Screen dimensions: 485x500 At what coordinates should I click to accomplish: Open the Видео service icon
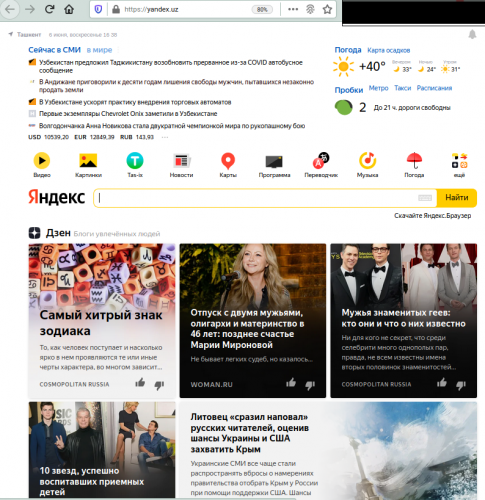click(42, 161)
